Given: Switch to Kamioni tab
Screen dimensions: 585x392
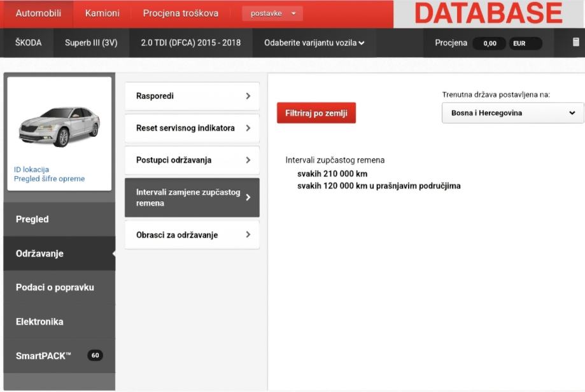Looking at the screenshot, I should pyautogui.click(x=102, y=13).
